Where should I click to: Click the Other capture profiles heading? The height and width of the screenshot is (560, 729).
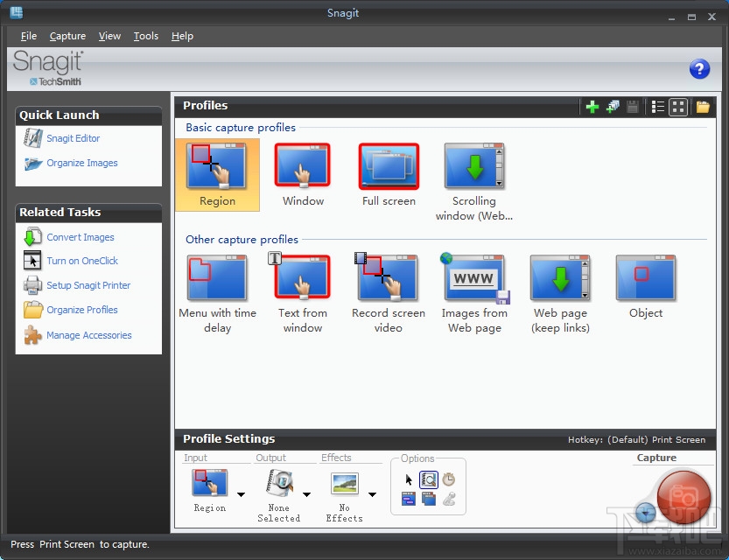pos(242,240)
